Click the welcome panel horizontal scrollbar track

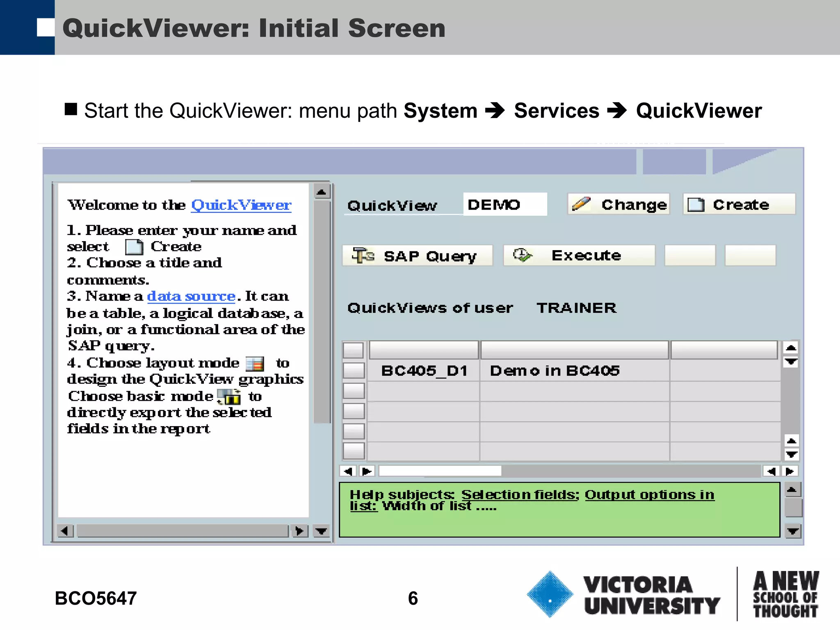point(183,531)
